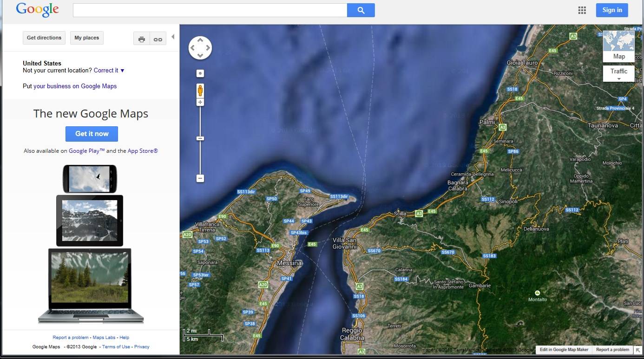Viewport: 644px width, 359px height.
Task: Pick up the Street View pegman
Action: pos(200,90)
